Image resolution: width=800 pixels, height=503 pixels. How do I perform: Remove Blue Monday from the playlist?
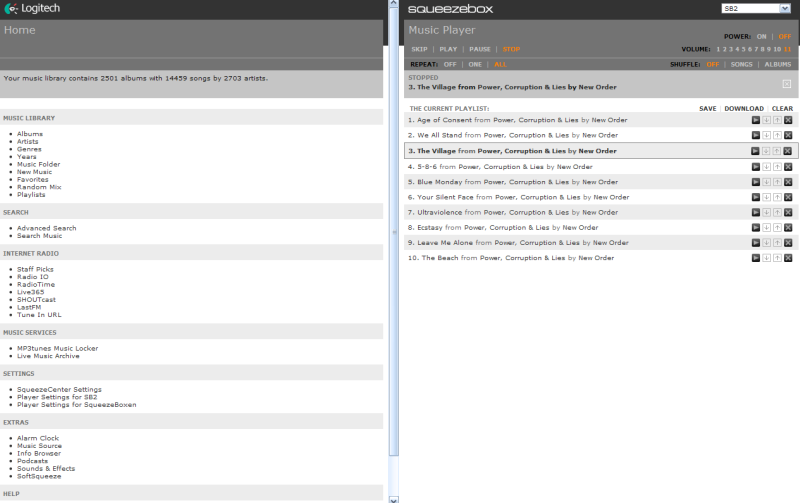(788, 182)
